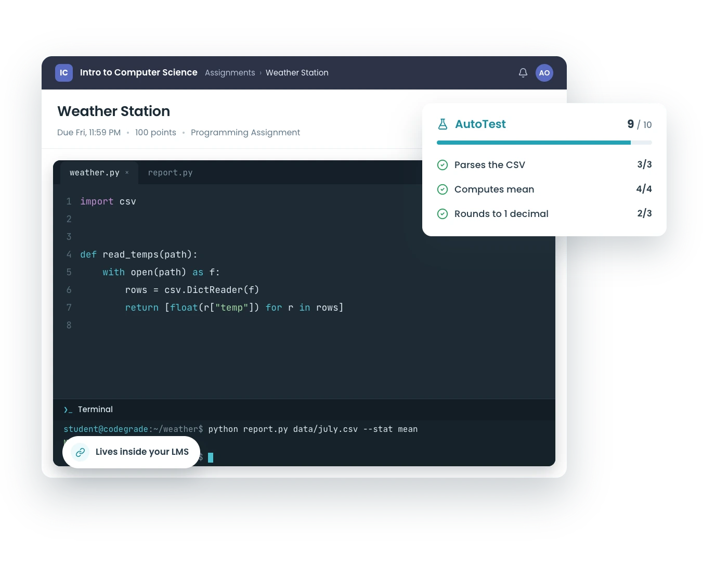Image resolution: width=728 pixels, height=562 pixels.
Task: Click the Terminal prompt icon
Action: click(x=68, y=410)
